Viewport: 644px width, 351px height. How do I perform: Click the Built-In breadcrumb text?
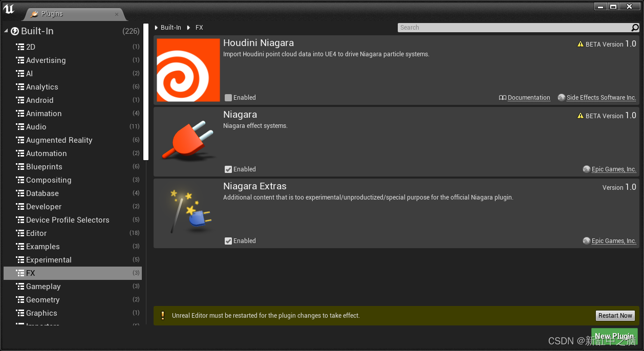tap(171, 28)
